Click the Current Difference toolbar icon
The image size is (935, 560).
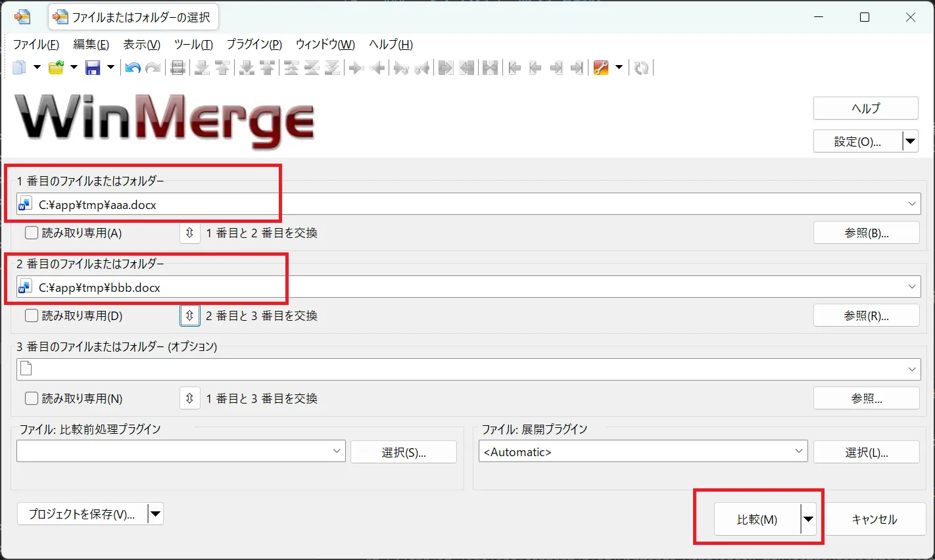tap(312, 68)
